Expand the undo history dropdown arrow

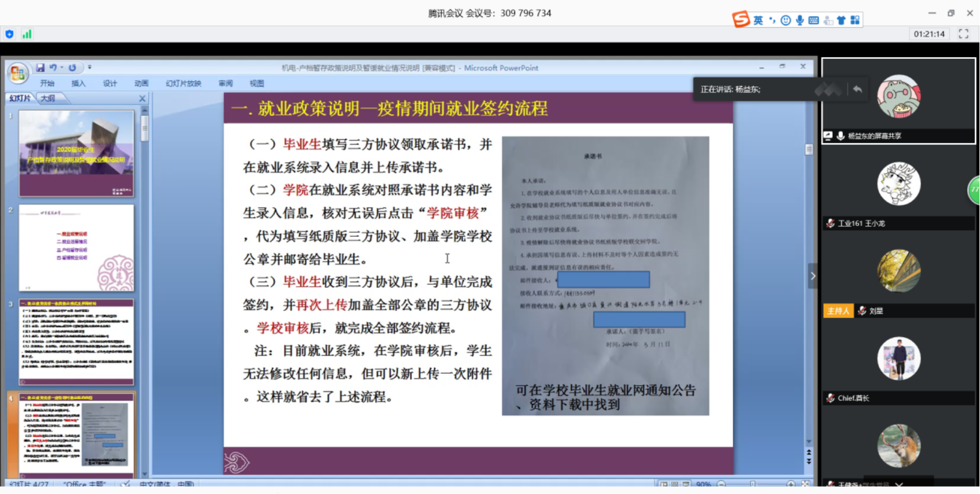tap(62, 67)
